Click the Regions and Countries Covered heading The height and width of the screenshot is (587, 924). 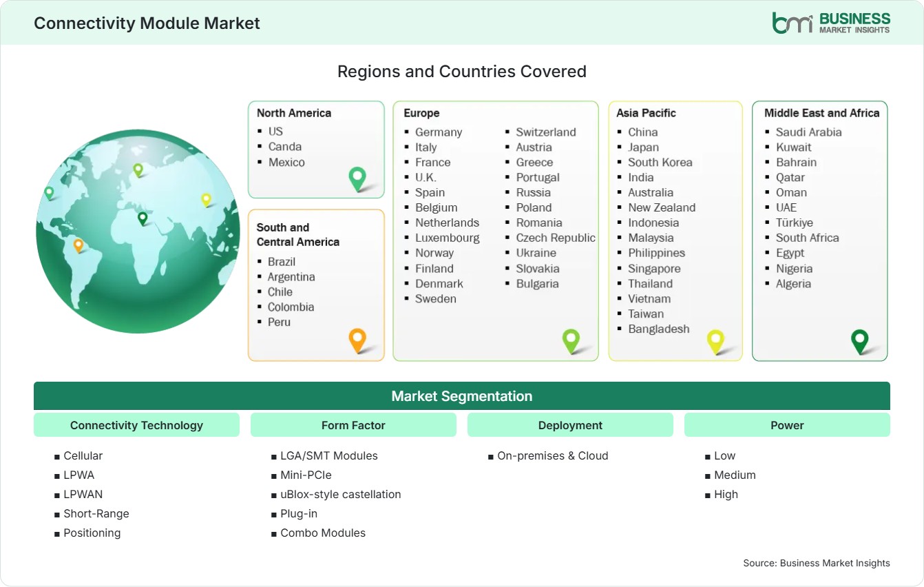click(462, 72)
